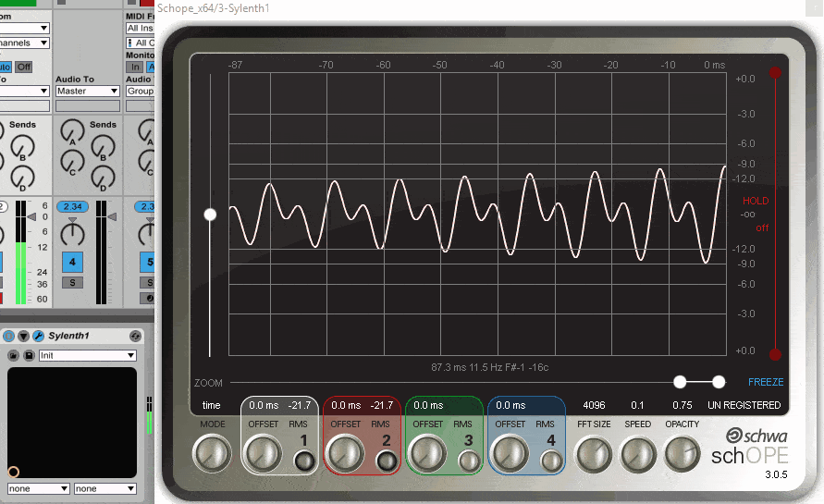Toggle the track 5 activator button
Screen dimensions: 824x504
pos(148,262)
